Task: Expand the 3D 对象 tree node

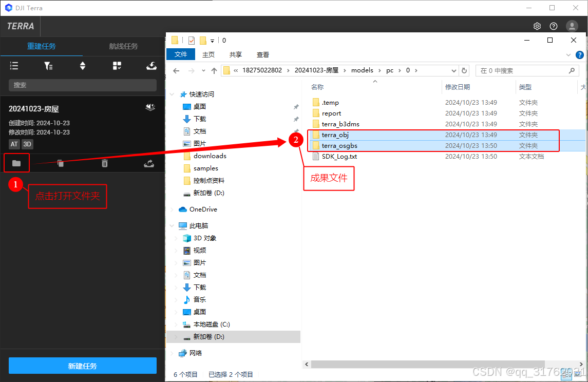Action: pos(176,238)
